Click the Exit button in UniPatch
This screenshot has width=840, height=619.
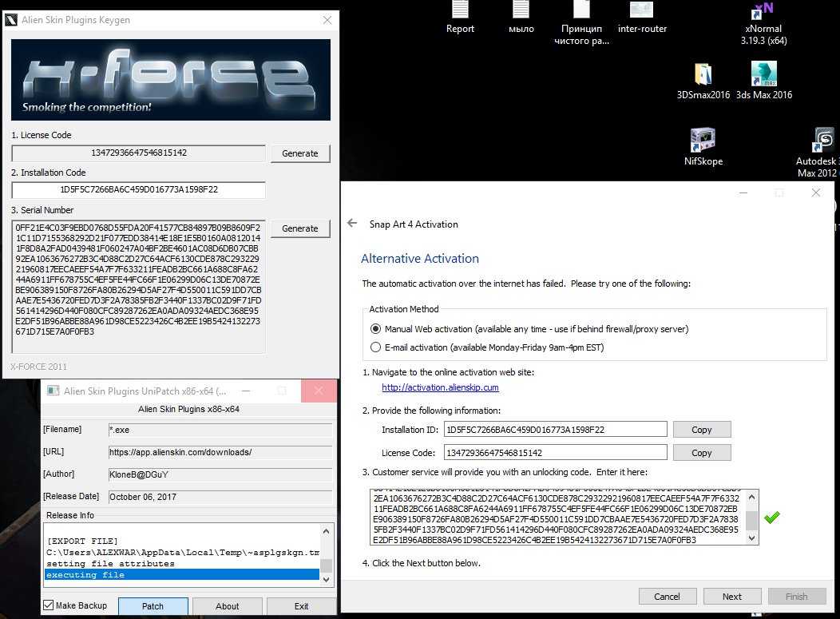click(301, 606)
